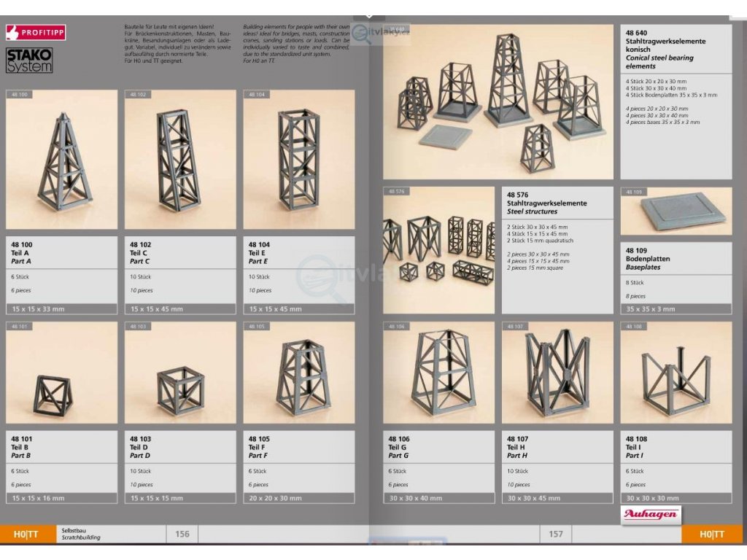This screenshot has width=747, height=560.
Task: Click the English intro paragraph 'Building elements for people'
Action: click(296, 44)
